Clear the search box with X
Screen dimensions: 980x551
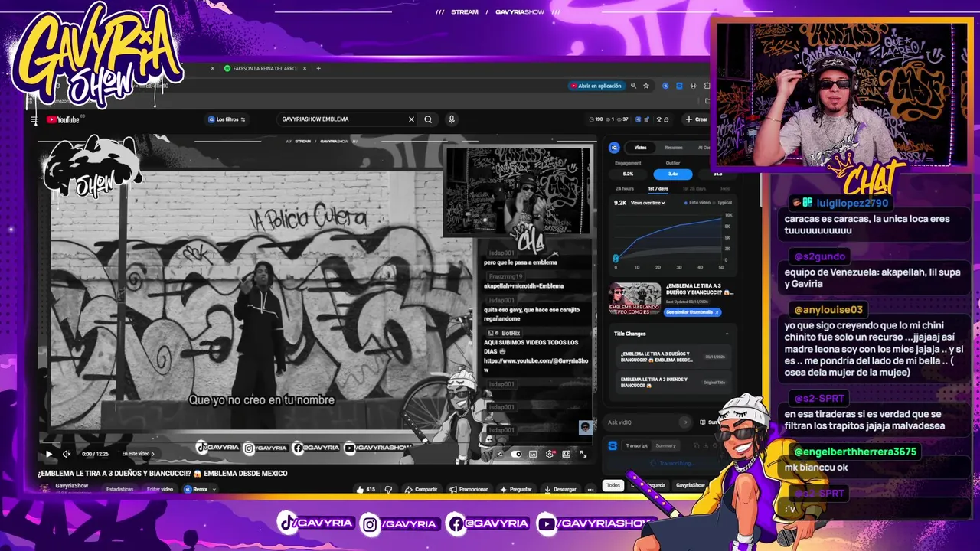pos(411,119)
